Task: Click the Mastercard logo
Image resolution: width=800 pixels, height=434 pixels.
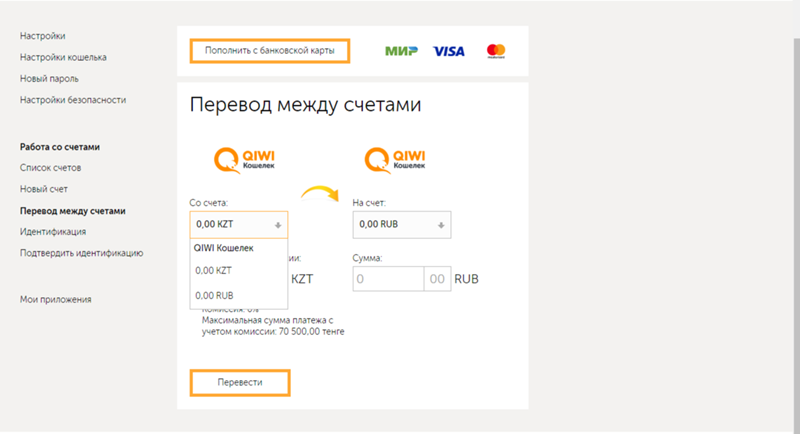Action: pos(496,50)
